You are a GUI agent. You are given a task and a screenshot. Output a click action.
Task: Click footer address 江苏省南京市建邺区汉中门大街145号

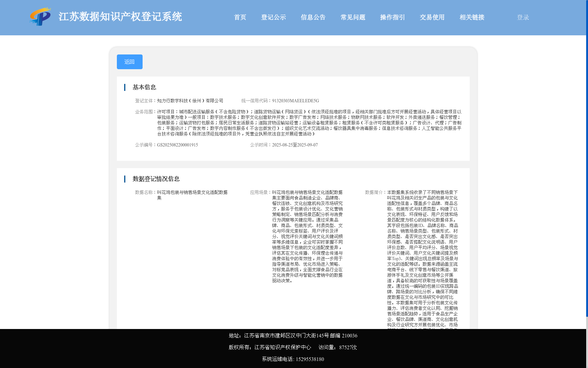click(x=287, y=336)
